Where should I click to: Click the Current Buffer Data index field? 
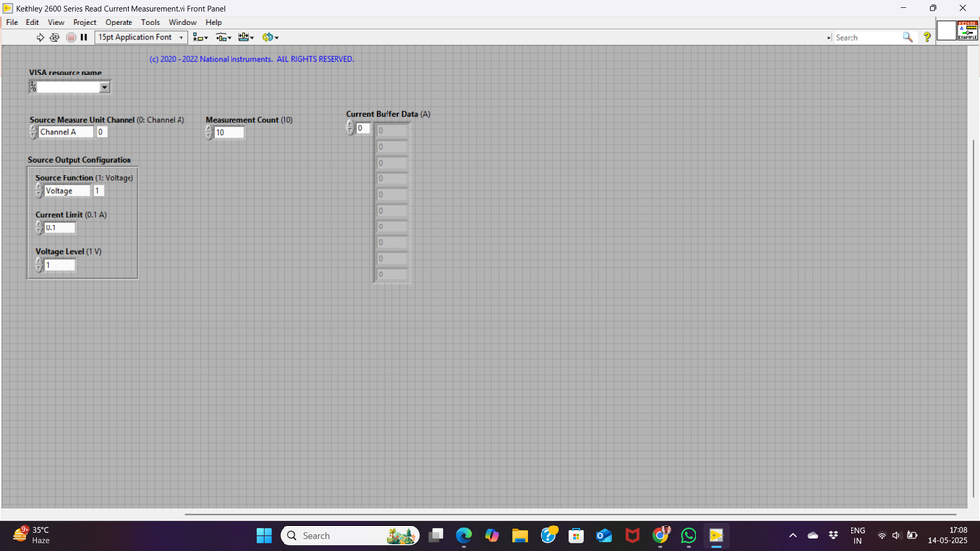363,128
